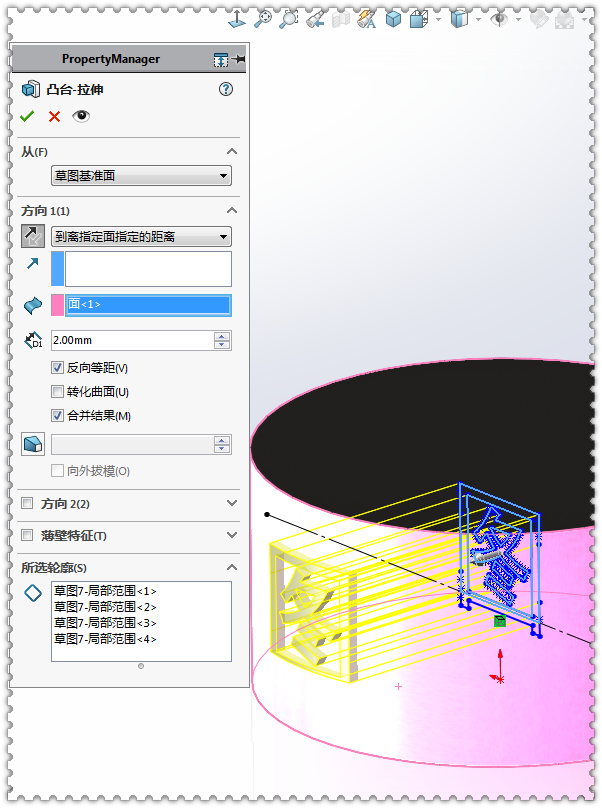Viewport: 602px width, 808px height.
Task: Select the 面<1> entry in the face box
Action: pyautogui.click(x=148, y=305)
